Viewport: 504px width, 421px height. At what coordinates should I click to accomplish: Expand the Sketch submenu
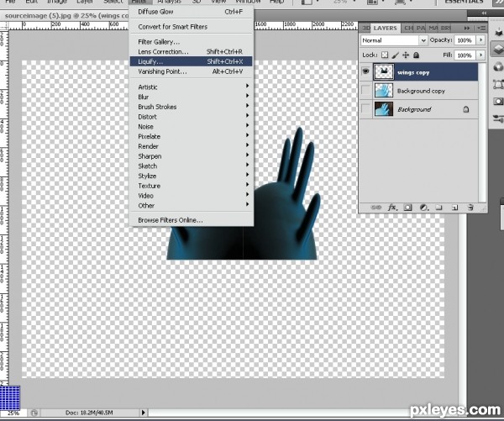(191, 166)
